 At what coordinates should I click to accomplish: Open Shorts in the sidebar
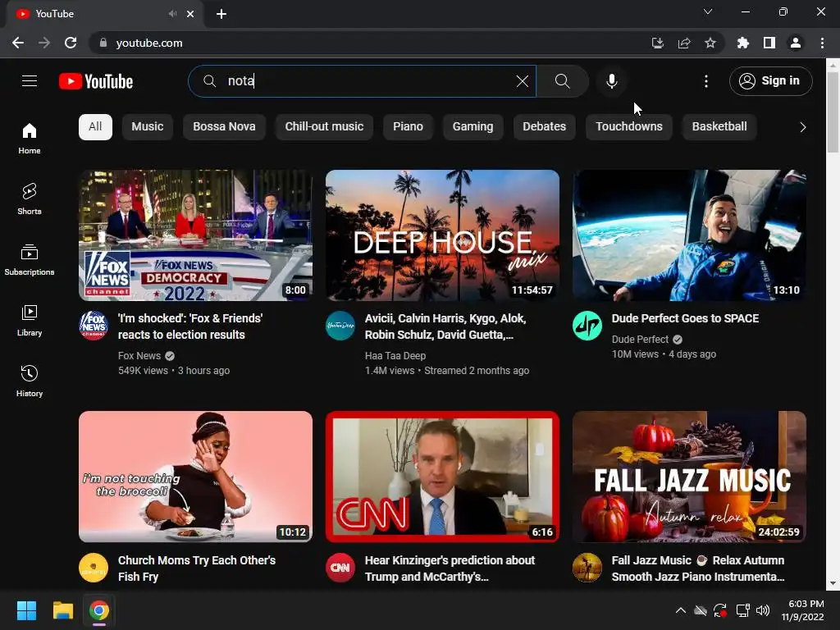point(30,199)
